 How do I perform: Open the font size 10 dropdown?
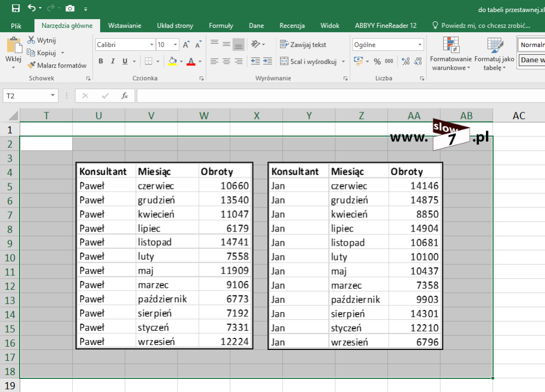pyautogui.click(x=175, y=44)
